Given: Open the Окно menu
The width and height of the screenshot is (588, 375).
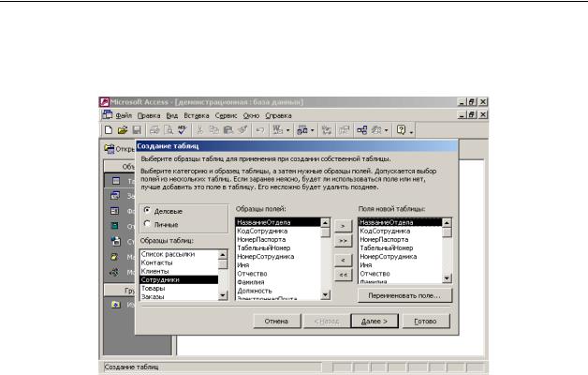Looking at the screenshot, I should [x=251, y=115].
